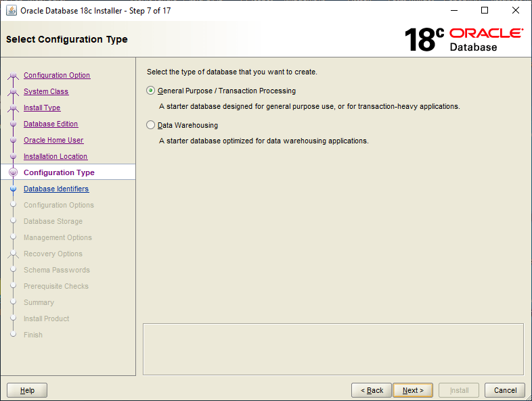
Task: Open the System Class step link
Action: (x=46, y=91)
